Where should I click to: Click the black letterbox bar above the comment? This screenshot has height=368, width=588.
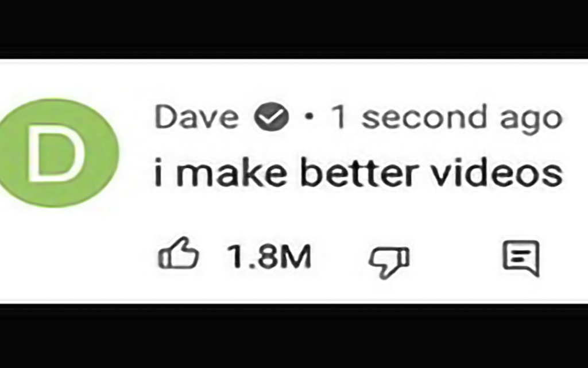click(294, 27)
